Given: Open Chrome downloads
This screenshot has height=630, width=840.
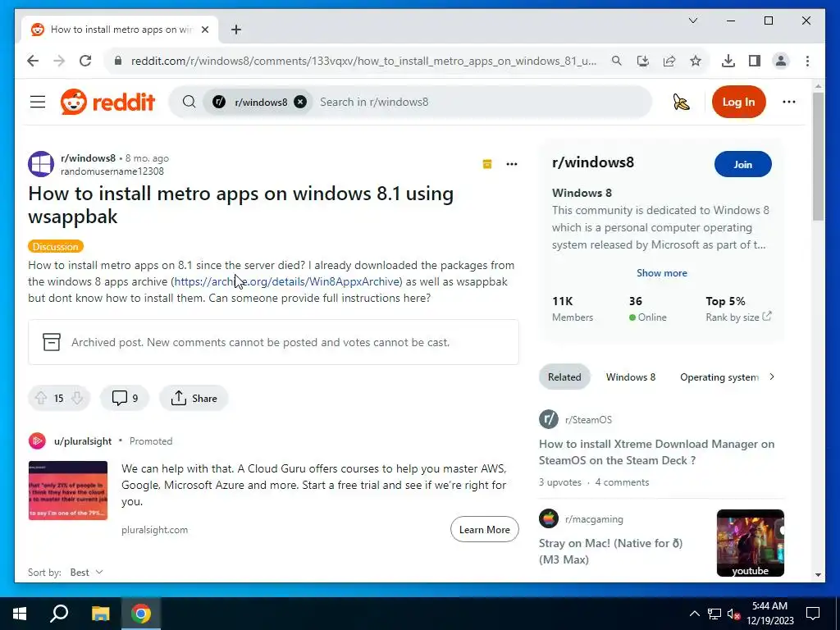Looking at the screenshot, I should [x=728, y=61].
